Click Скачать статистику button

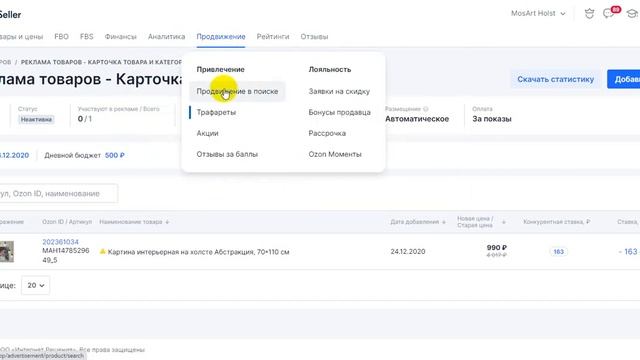(x=556, y=79)
